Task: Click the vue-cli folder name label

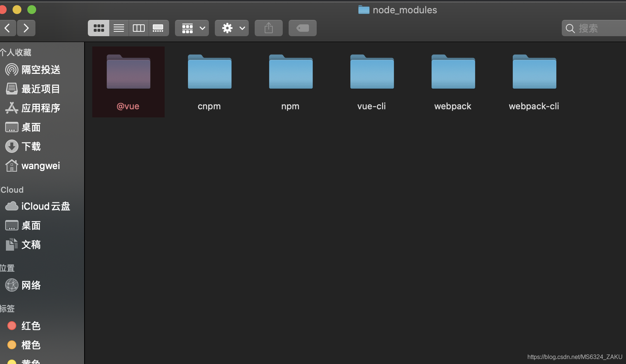Action: click(372, 106)
